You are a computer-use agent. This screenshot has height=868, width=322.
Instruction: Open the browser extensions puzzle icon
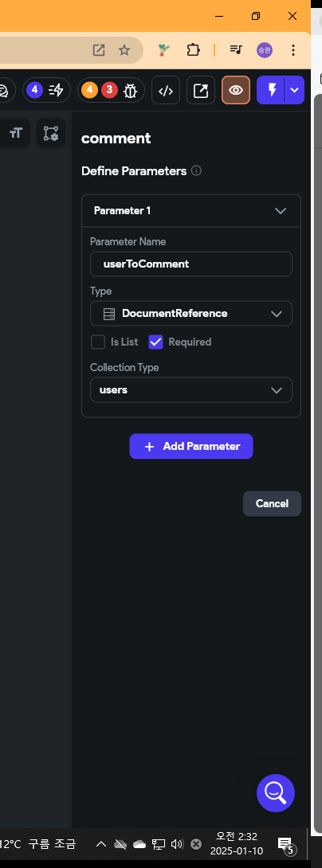coord(193,50)
